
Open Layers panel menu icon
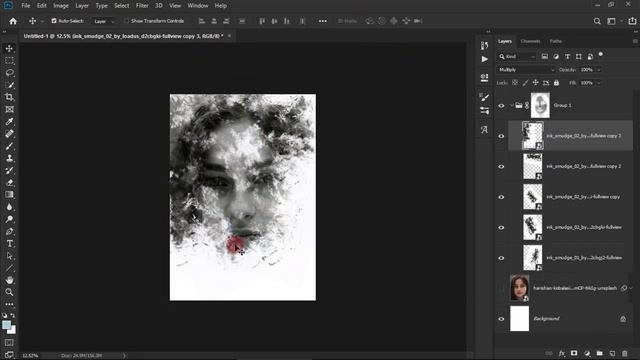pyautogui.click(x=635, y=41)
